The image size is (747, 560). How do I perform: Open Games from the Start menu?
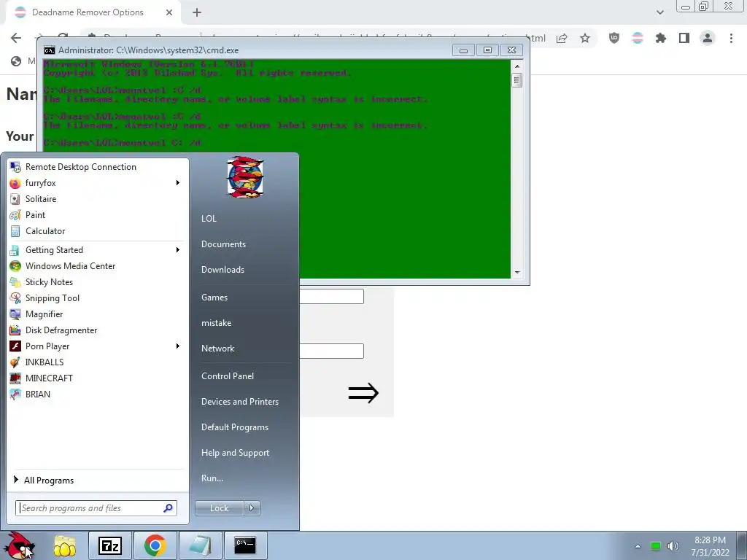pos(214,297)
